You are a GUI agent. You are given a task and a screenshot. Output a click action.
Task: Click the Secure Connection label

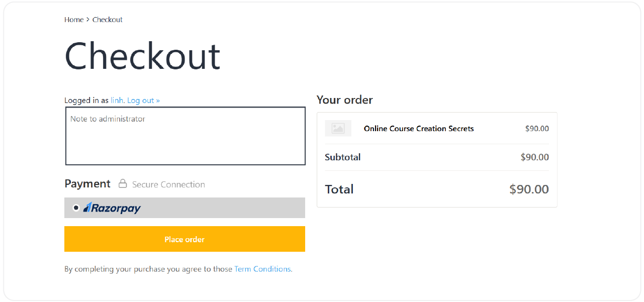pyautogui.click(x=168, y=184)
